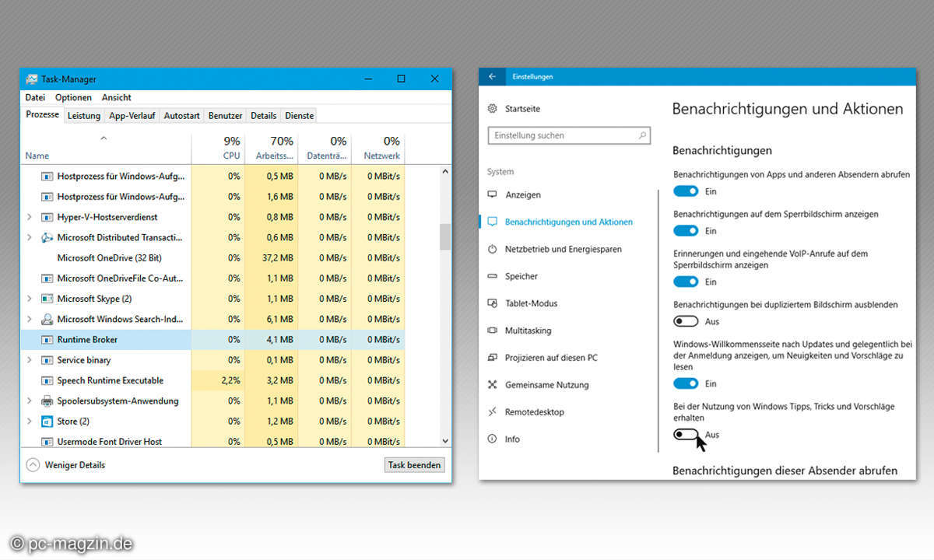934x560 pixels.
Task: Toggle Windows Tipps, Tricks und Vorschläge switch
Action: 686,435
